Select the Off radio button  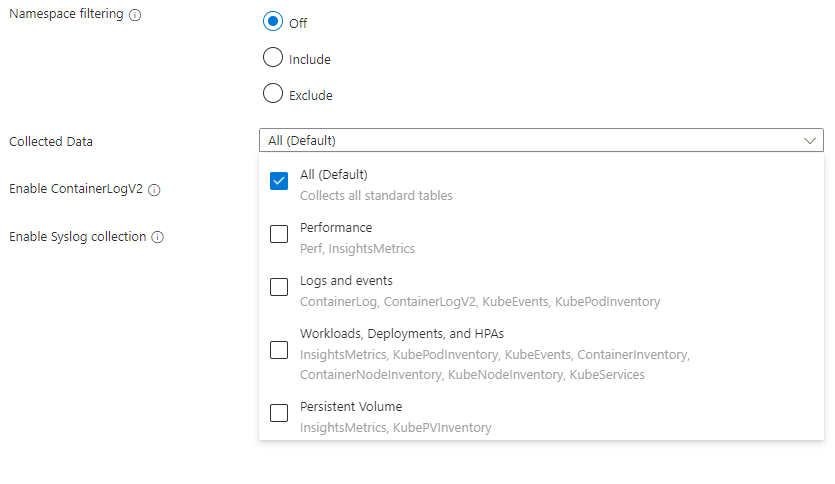[x=272, y=22]
